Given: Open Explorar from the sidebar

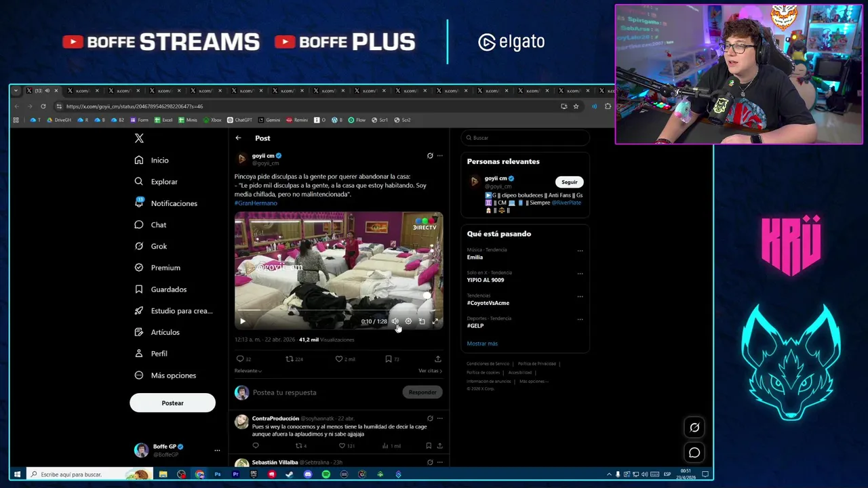Looking at the screenshot, I should [155, 182].
